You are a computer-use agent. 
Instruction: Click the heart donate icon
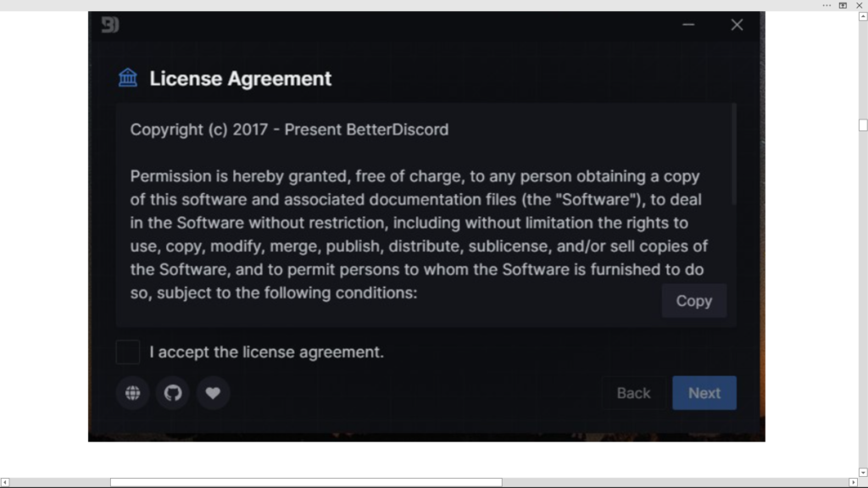[x=213, y=393]
